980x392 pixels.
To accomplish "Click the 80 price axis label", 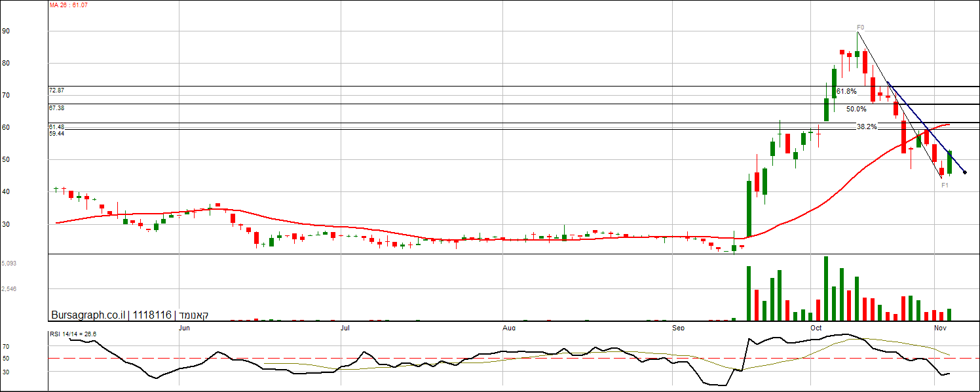I will click(x=5, y=63).
